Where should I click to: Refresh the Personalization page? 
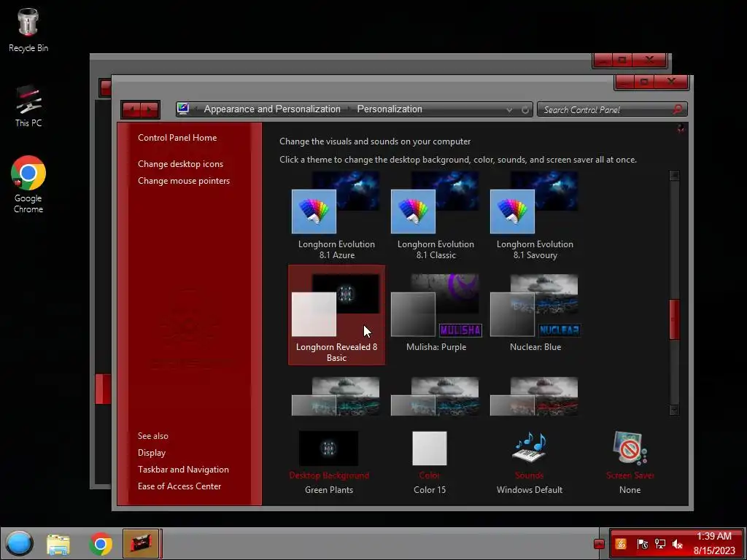(525, 110)
